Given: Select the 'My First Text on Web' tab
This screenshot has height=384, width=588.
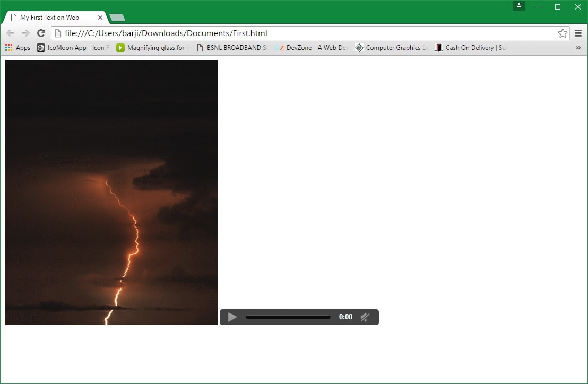Looking at the screenshot, I should tap(53, 16).
